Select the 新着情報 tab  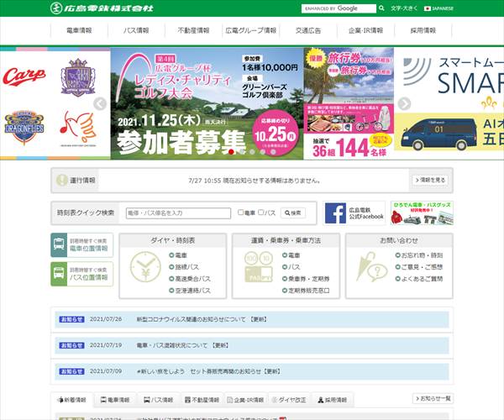click(72, 400)
